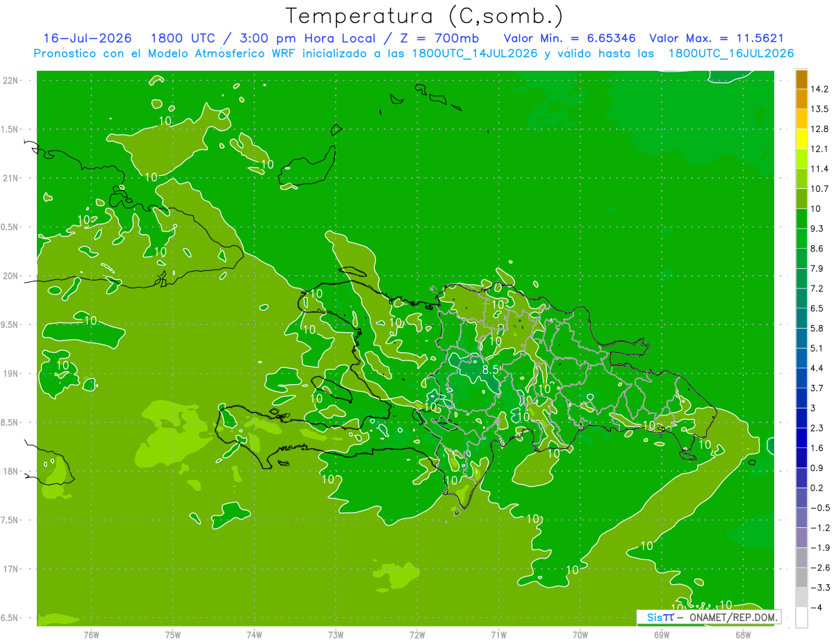The width and height of the screenshot is (834, 644).
Task: Pick the yellow swatch between 12.8 and 12.1
Action: (x=801, y=140)
